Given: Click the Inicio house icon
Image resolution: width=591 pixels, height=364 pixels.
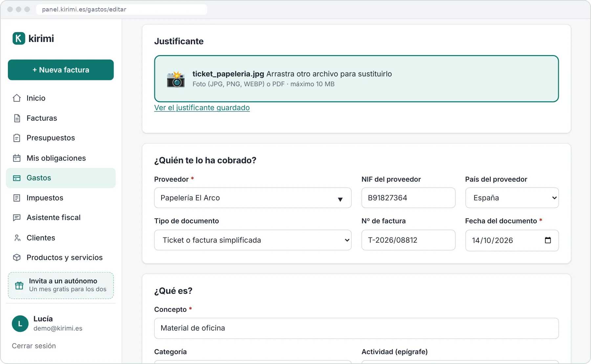Looking at the screenshot, I should [x=17, y=98].
